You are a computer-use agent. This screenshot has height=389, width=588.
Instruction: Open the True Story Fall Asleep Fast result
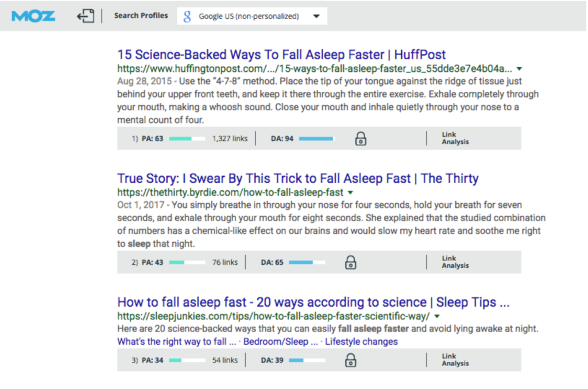298,179
